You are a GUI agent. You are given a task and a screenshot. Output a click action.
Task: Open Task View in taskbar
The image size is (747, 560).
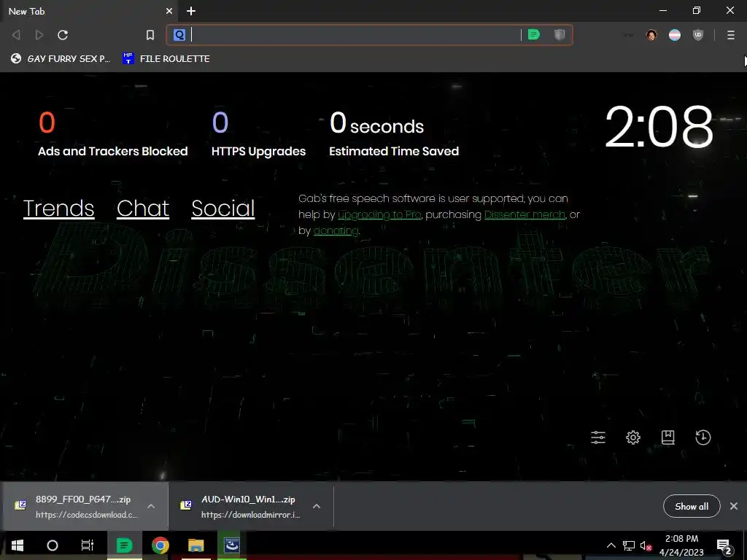point(88,545)
